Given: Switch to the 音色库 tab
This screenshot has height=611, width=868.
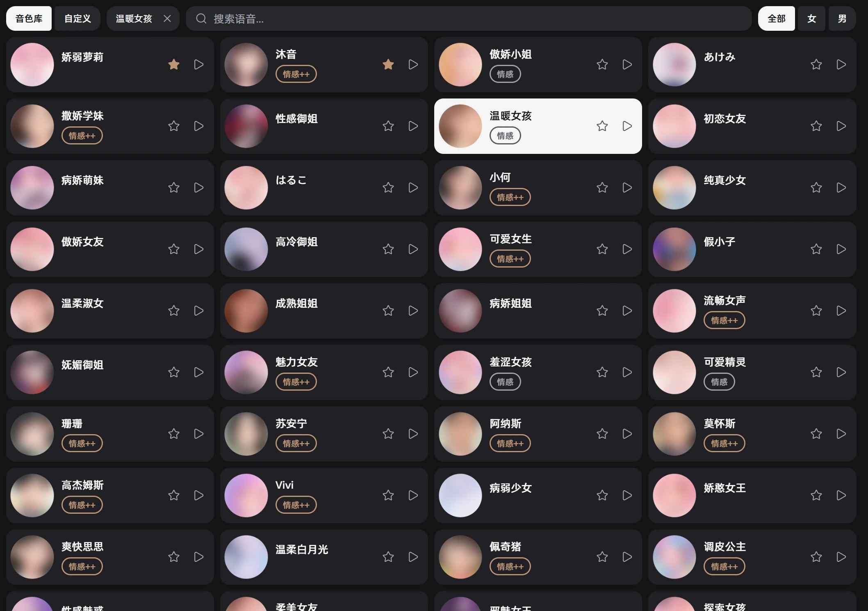Looking at the screenshot, I should 29,18.
